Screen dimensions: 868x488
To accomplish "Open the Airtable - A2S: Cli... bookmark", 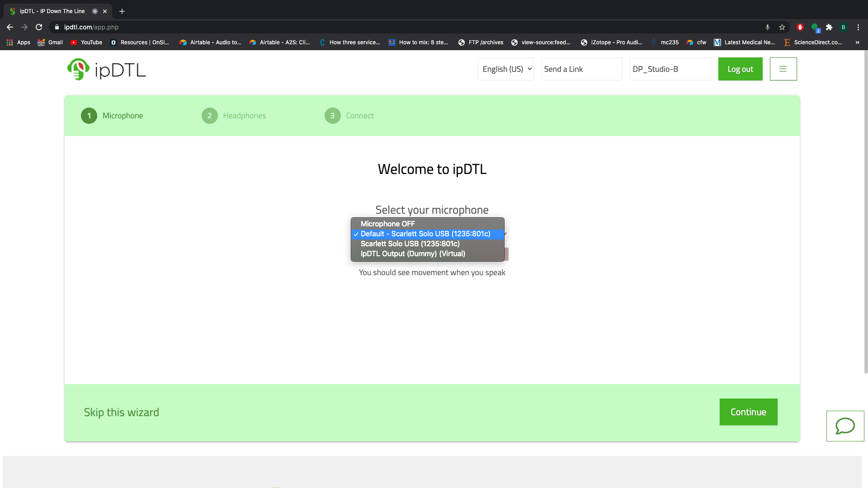I will point(280,42).
